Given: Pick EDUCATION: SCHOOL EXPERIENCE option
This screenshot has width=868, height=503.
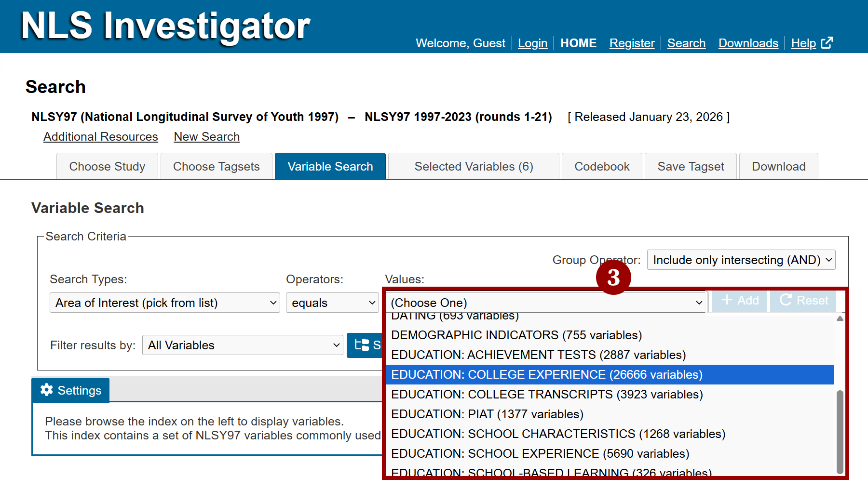Looking at the screenshot, I should tap(610, 453).
